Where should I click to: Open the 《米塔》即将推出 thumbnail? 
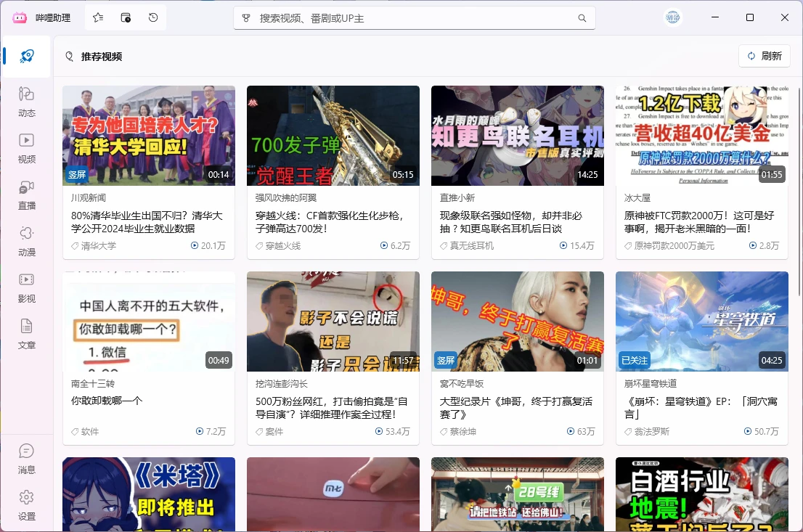click(x=149, y=494)
